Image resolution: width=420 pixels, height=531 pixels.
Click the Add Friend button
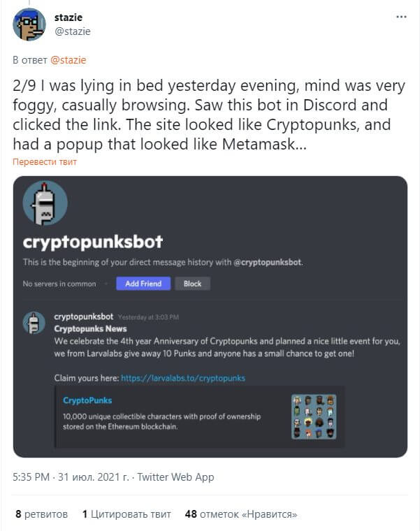tap(143, 284)
